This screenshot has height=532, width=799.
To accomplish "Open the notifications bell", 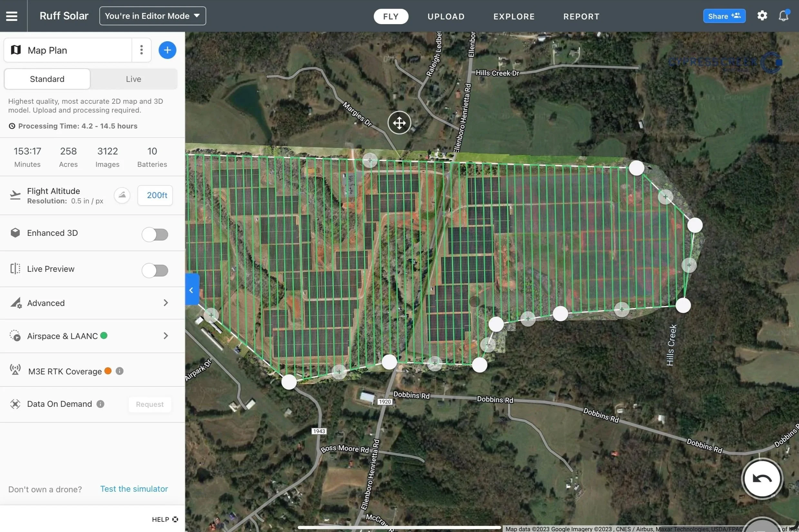I will [x=784, y=16].
